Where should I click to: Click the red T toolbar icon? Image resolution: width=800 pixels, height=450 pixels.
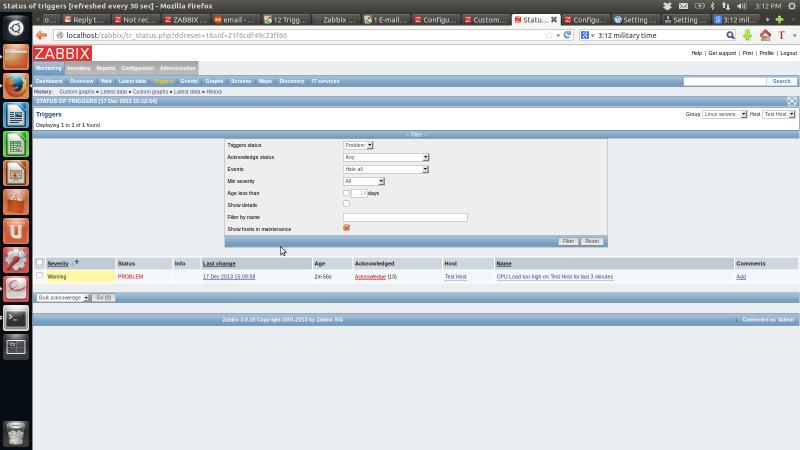(781, 35)
